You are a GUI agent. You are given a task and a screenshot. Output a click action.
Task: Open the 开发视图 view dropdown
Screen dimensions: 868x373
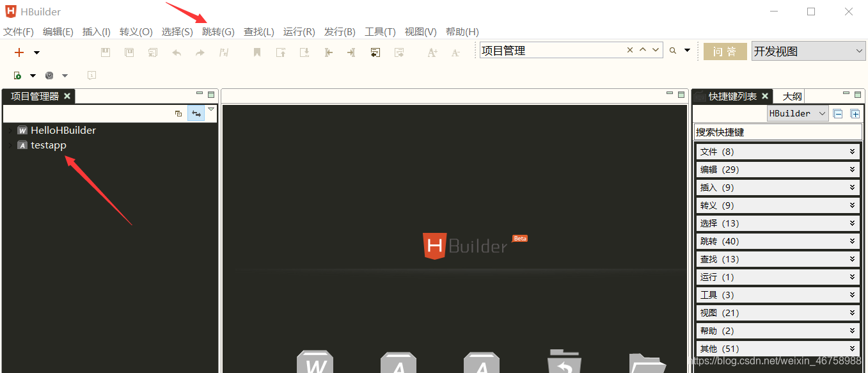(809, 52)
